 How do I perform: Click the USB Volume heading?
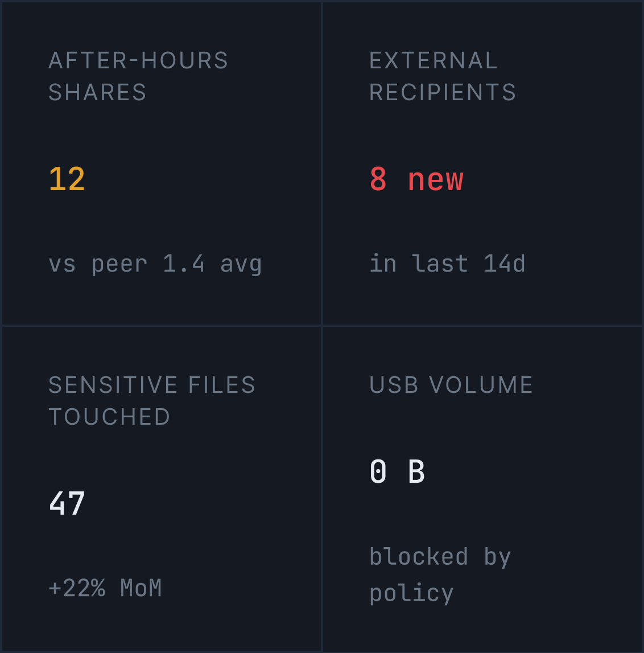click(451, 385)
